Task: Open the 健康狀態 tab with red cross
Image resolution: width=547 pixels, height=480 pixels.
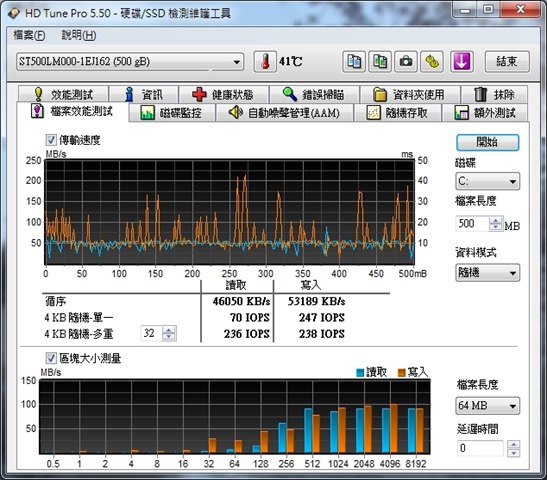Action: click(x=224, y=94)
